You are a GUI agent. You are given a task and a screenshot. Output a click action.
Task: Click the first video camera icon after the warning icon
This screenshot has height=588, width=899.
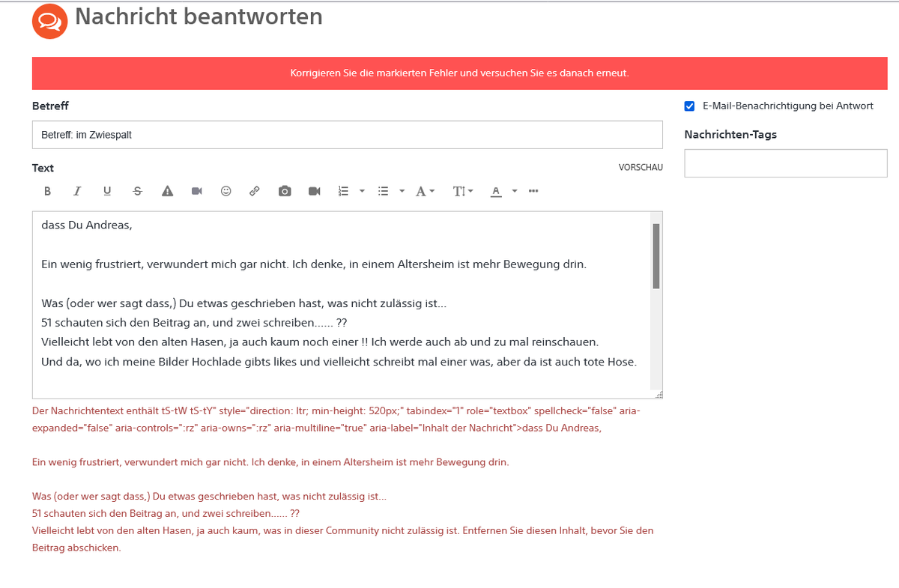[x=197, y=191]
